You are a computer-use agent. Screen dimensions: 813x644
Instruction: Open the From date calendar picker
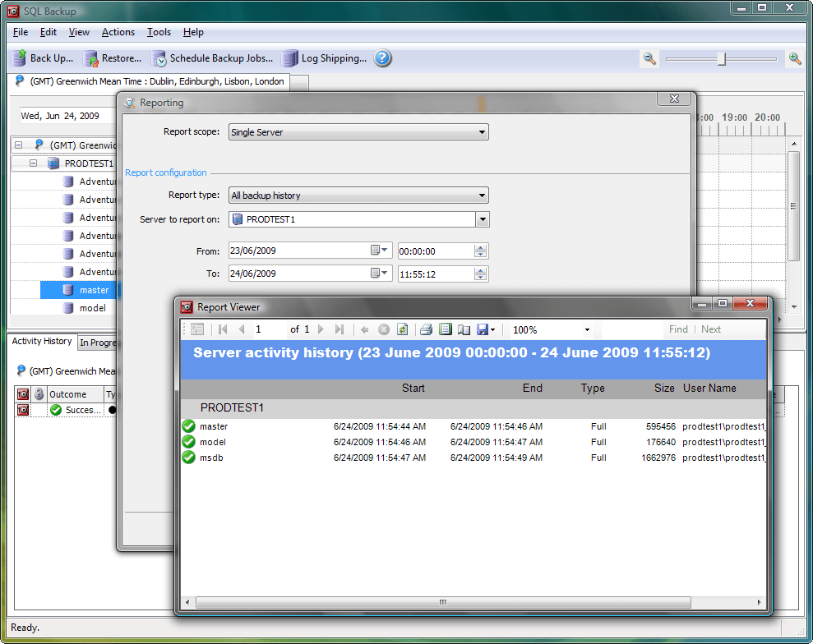click(x=379, y=251)
